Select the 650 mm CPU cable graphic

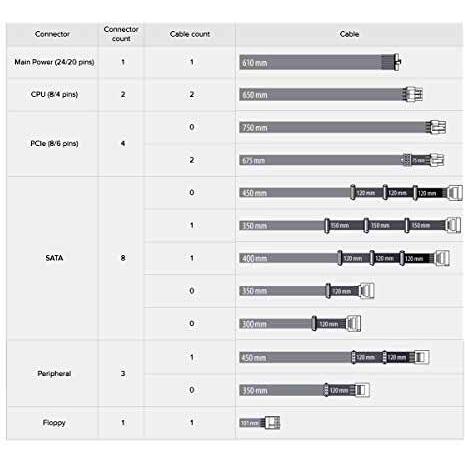pyautogui.click(x=331, y=94)
